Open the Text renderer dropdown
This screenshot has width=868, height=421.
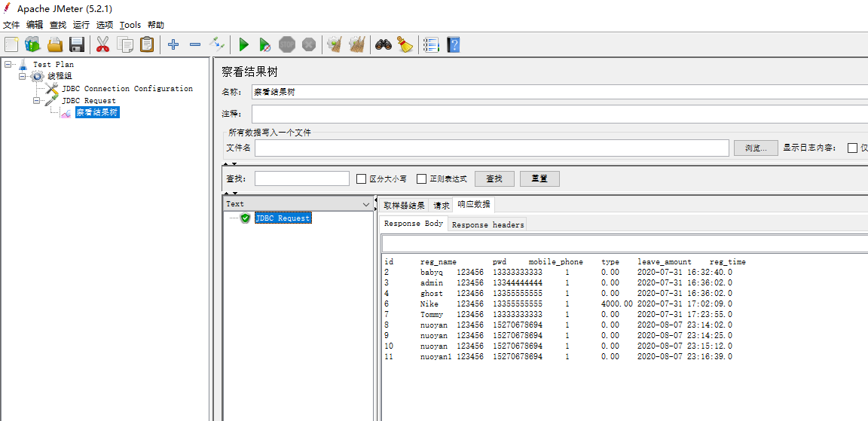click(366, 204)
